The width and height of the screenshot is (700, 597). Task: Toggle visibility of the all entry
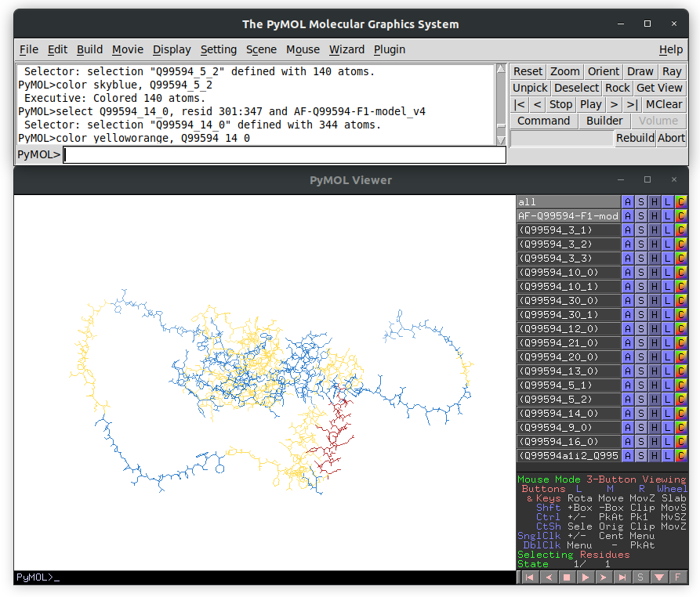point(568,202)
